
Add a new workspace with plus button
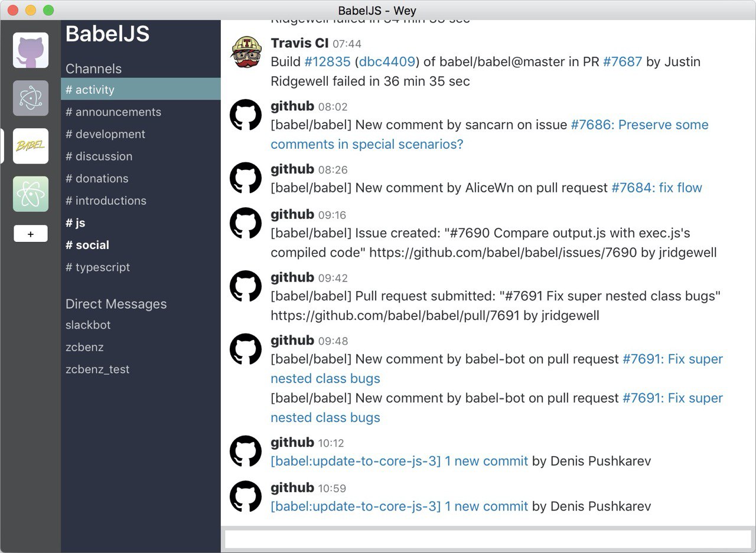coord(31,234)
